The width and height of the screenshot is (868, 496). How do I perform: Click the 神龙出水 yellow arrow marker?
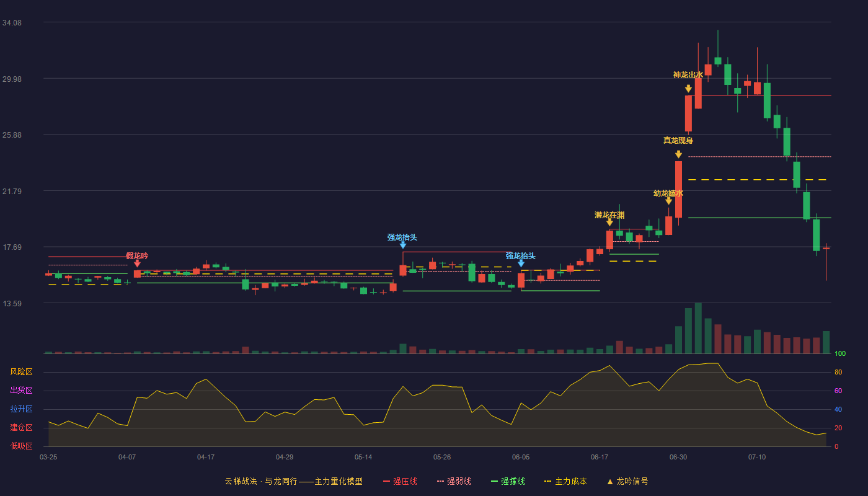pos(688,89)
